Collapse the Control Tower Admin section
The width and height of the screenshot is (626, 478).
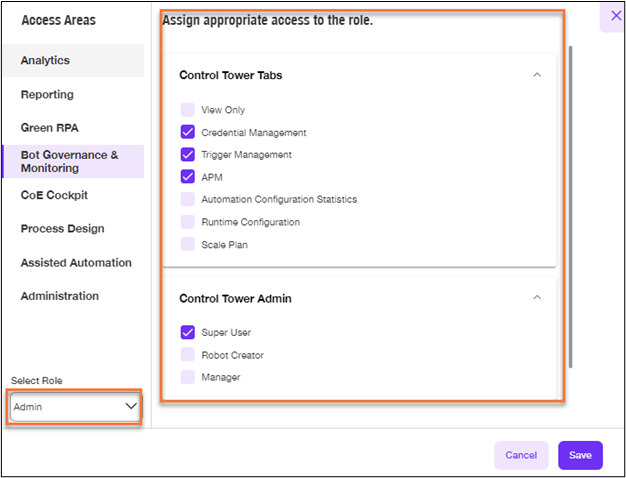pos(537,298)
